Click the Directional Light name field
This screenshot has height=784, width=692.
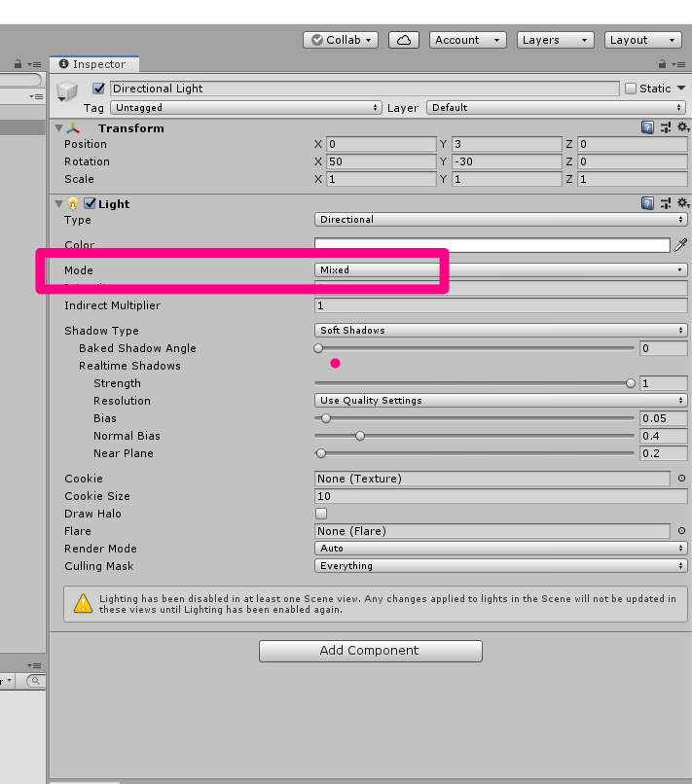[364, 89]
